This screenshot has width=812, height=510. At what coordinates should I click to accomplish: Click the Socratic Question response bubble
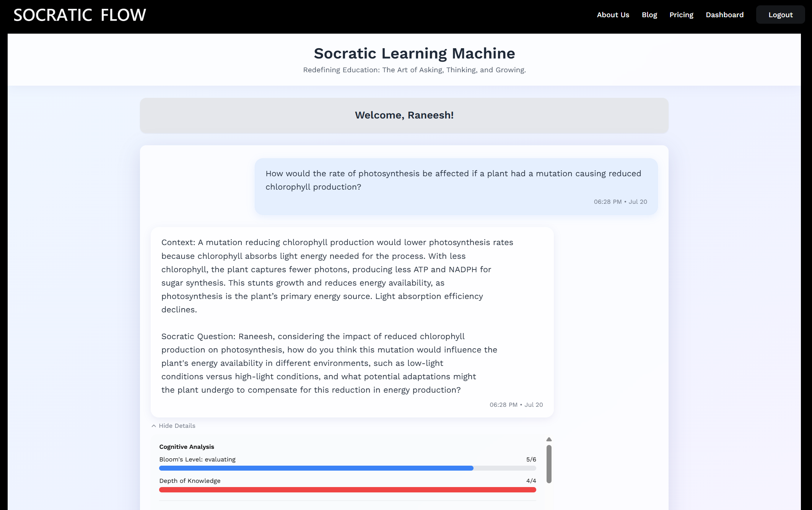[x=352, y=322]
